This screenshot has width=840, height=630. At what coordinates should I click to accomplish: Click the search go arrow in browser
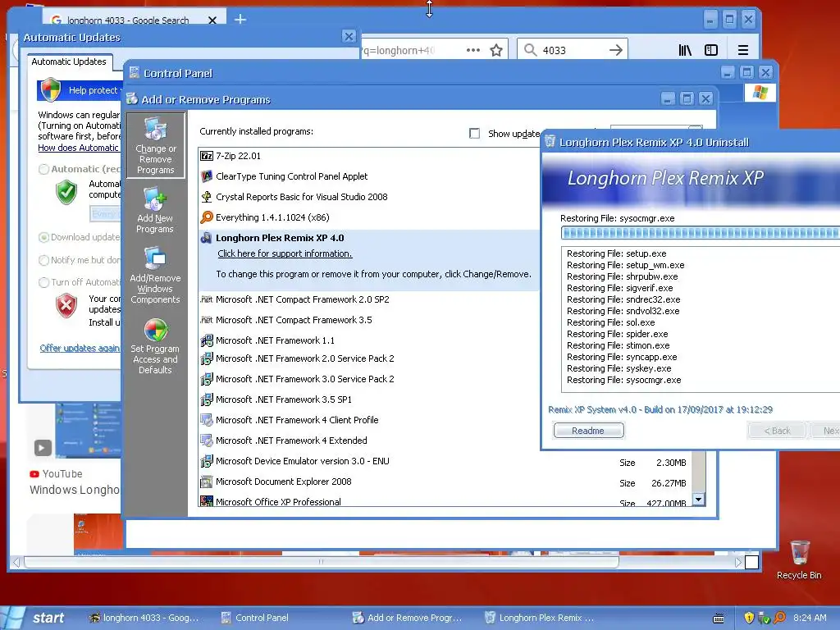point(615,50)
